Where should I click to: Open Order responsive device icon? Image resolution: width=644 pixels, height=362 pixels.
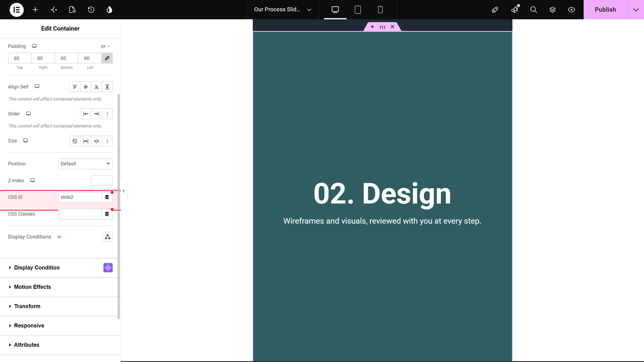click(28, 114)
